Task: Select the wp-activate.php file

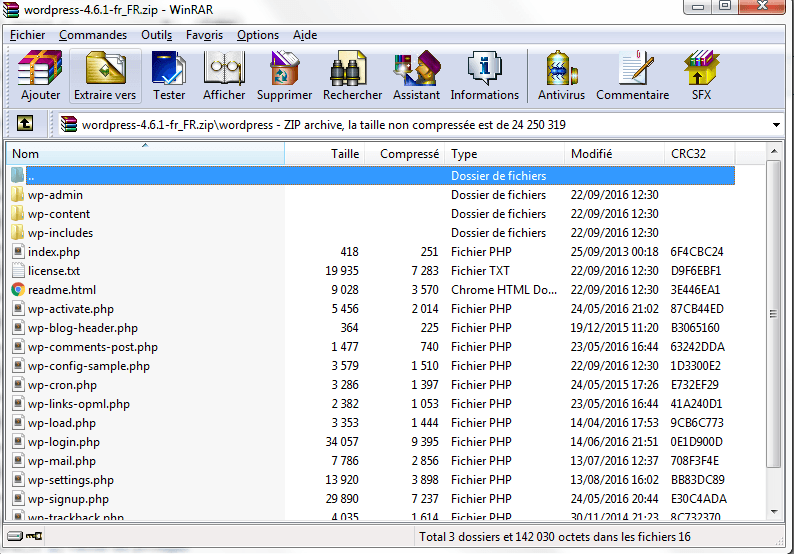Action: click(70, 309)
